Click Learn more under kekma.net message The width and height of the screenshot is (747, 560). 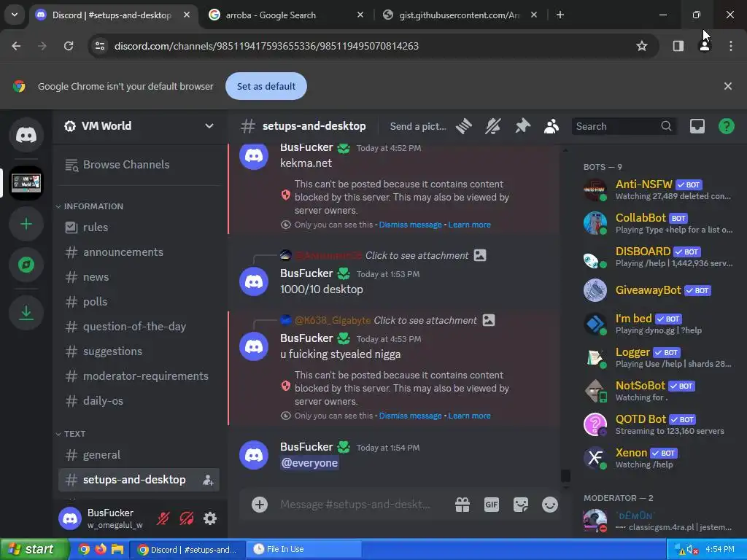point(469,225)
